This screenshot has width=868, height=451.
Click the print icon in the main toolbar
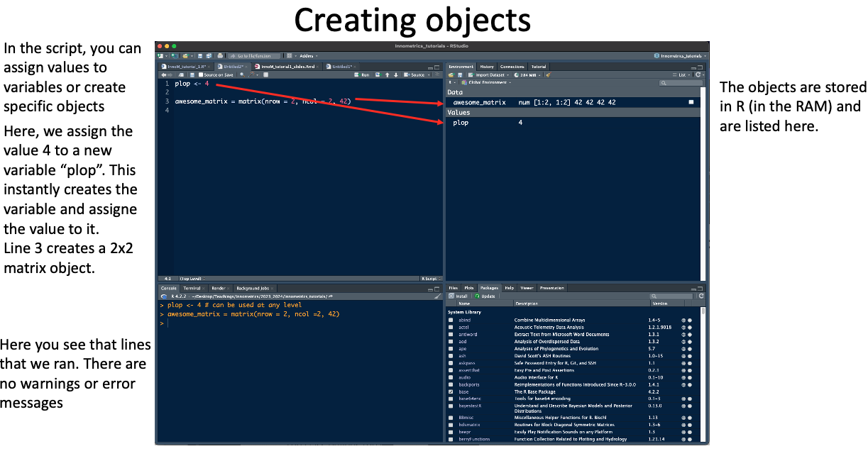point(221,55)
